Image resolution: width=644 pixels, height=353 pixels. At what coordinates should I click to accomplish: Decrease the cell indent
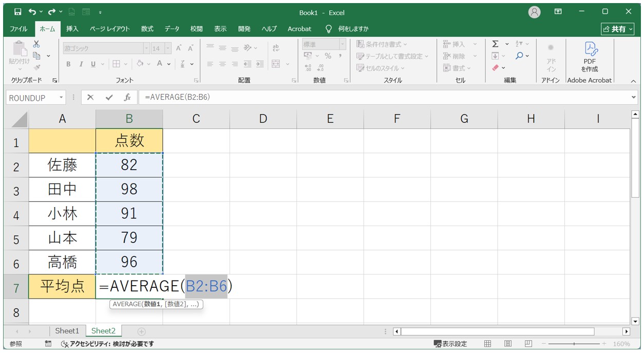248,64
